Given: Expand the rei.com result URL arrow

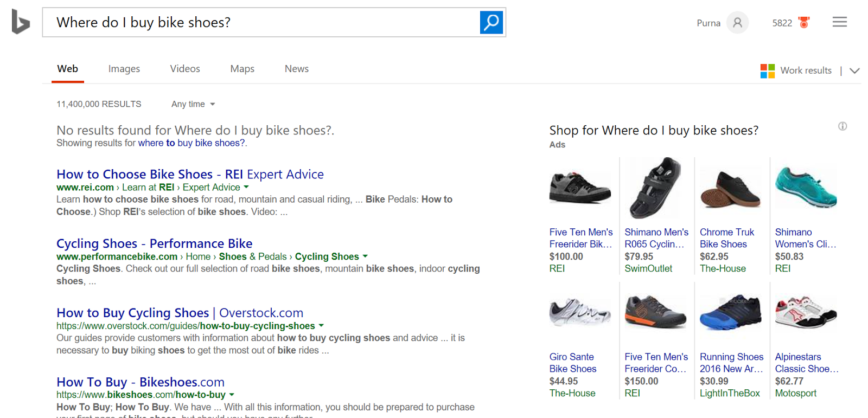Looking at the screenshot, I should click(246, 187).
